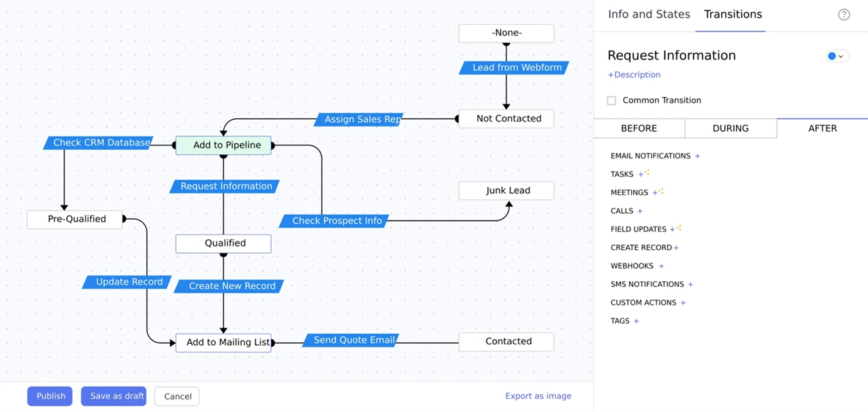The image size is (868, 412).
Task: Toggle the Request Information active switch
Action: pos(833,56)
